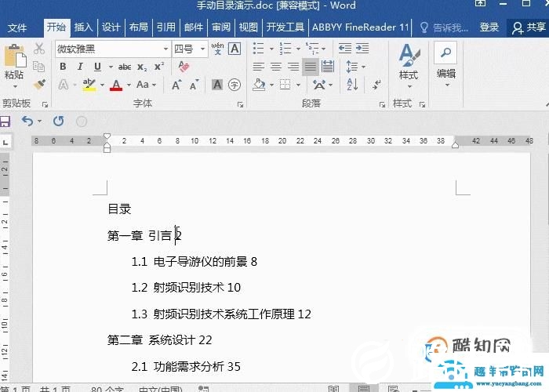Decrease paragraph indent
The width and height of the screenshot is (549, 392).
pyautogui.click(x=345, y=49)
